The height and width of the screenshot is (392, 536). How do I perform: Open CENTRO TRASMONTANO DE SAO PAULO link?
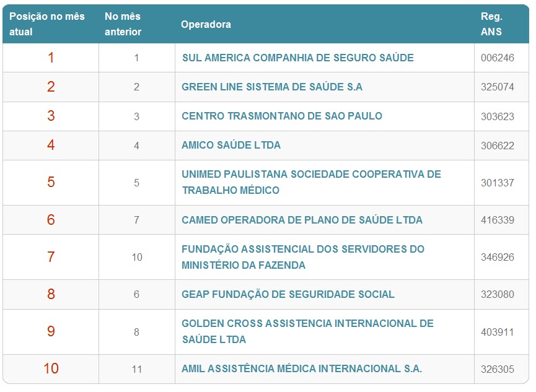click(282, 116)
